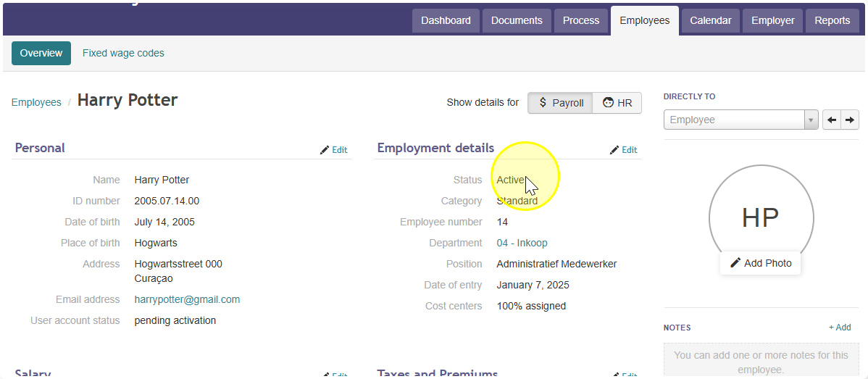Select the Overview sub-tab
The width and height of the screenshot is (868, 379).
[41, 53]
